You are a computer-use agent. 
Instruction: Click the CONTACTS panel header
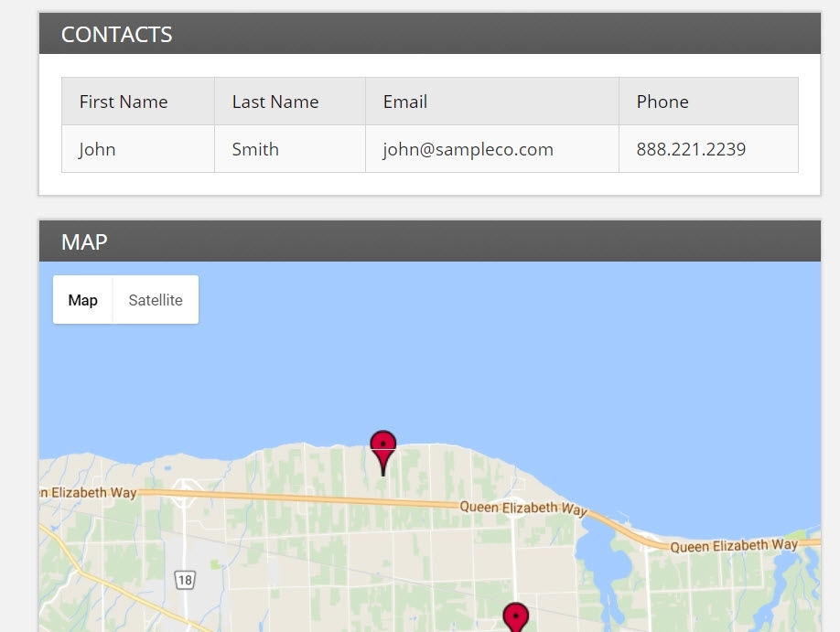(430, 34)
